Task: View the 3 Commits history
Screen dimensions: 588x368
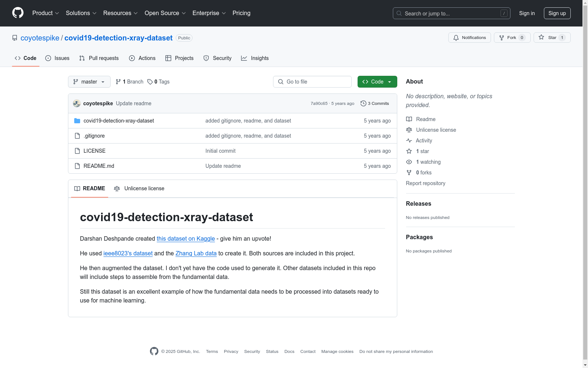Action: (375, 103)
